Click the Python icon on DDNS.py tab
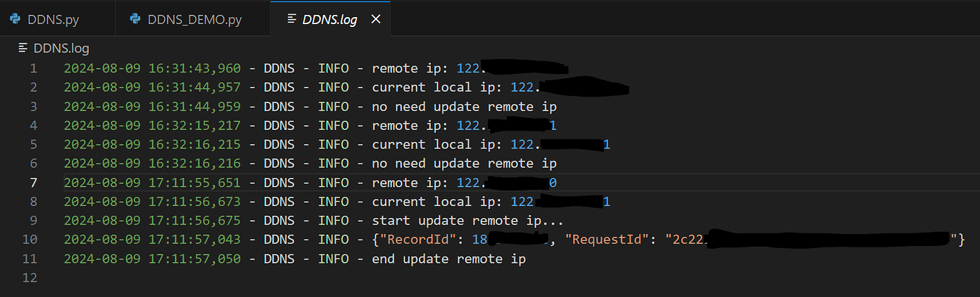Image resolution: width=980 pixels, height=297 pixels. tap(15, 19)
